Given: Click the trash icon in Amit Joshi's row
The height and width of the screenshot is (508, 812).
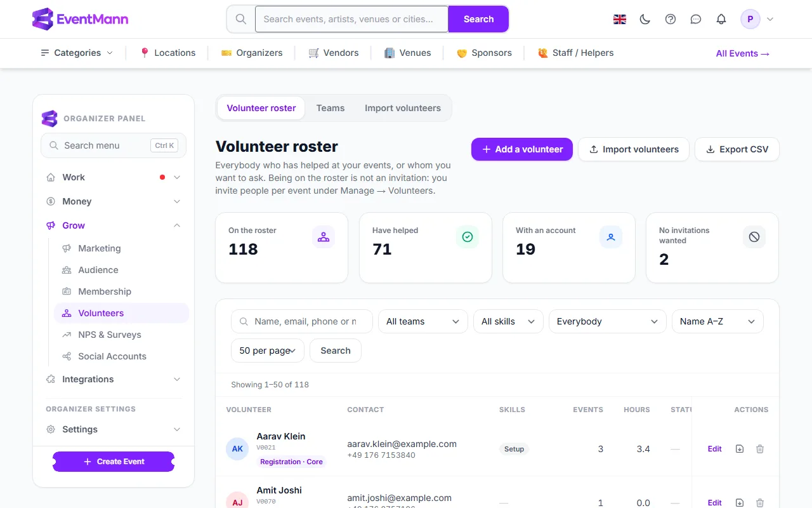Looking at the screenshot, I should pos(760,503).
